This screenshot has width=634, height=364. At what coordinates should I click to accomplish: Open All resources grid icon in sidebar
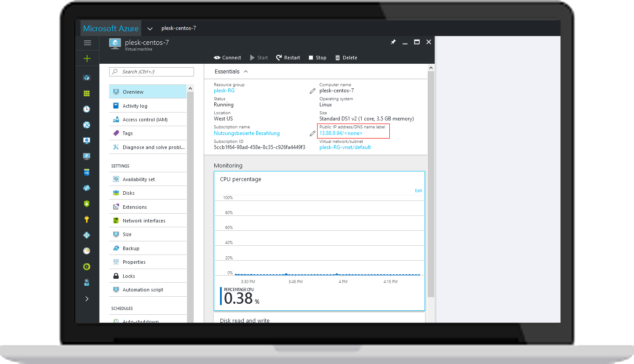click(87, 94)
